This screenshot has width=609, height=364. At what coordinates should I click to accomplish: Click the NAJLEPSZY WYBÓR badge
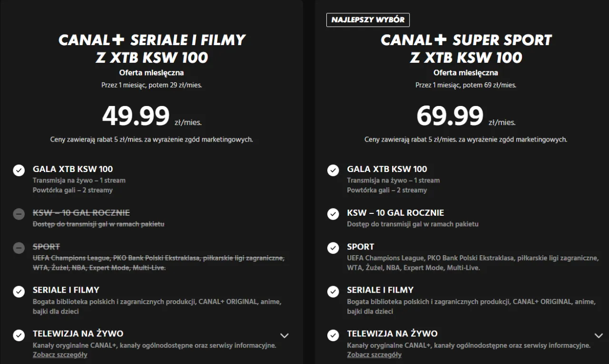click(x=368, y=19)
